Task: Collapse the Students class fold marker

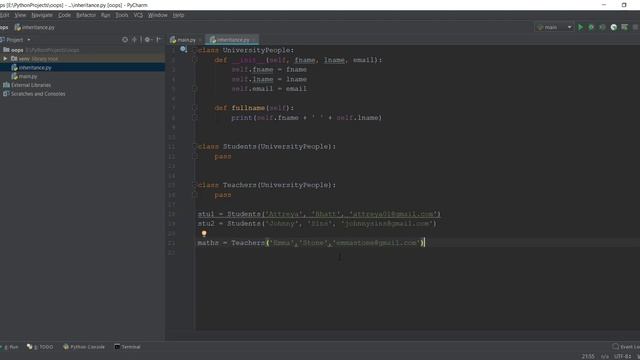Action: click(x=195, y=146)
